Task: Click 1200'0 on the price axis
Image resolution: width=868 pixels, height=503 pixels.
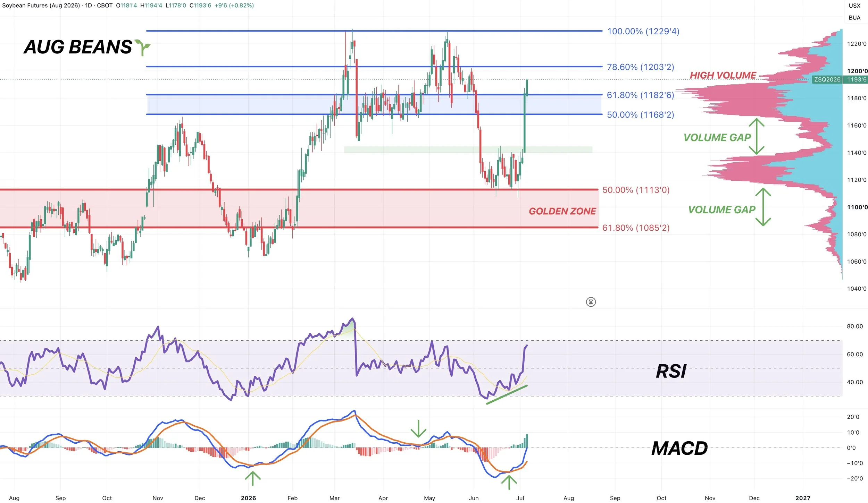Action: pyautogui.click(x=857, y=71)
